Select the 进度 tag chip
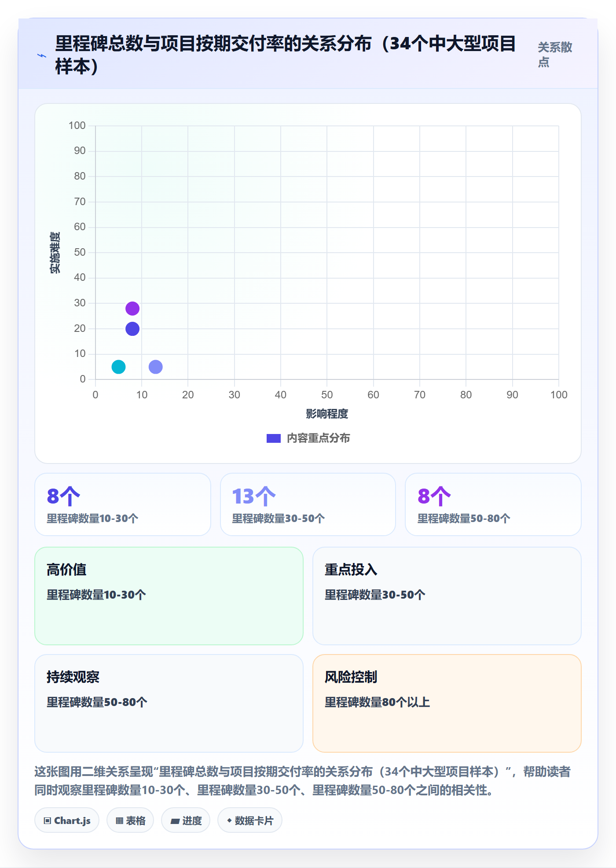The image size is (616, 868). [x=186, y=820]
